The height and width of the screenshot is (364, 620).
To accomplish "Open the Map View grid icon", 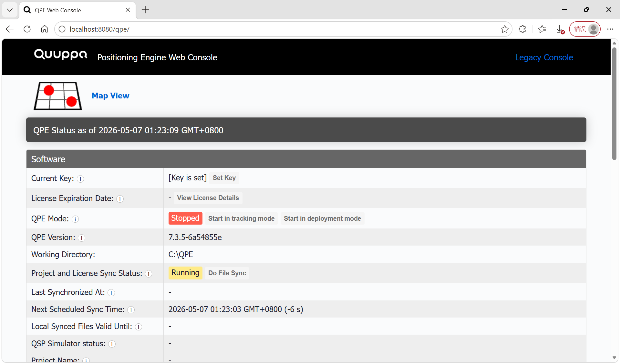I will [58, 96].
